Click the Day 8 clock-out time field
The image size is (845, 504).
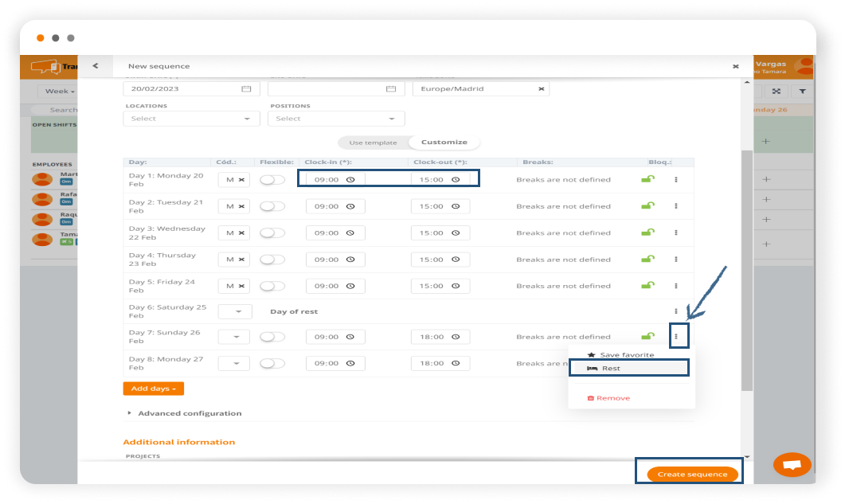(x=440, y=363)
